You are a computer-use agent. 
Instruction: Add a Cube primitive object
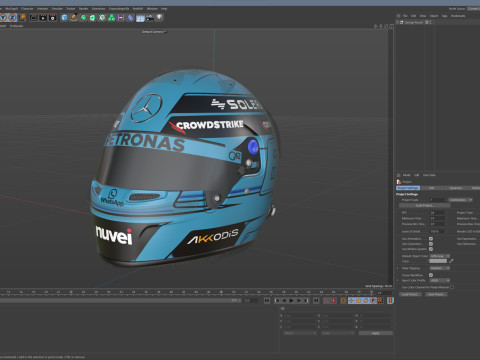tap(64, 18)
